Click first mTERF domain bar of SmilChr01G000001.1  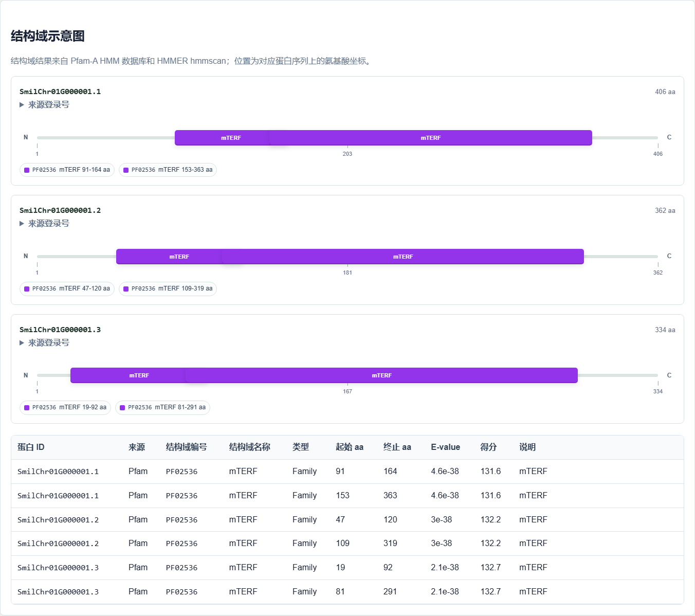(x=222, y=138)
